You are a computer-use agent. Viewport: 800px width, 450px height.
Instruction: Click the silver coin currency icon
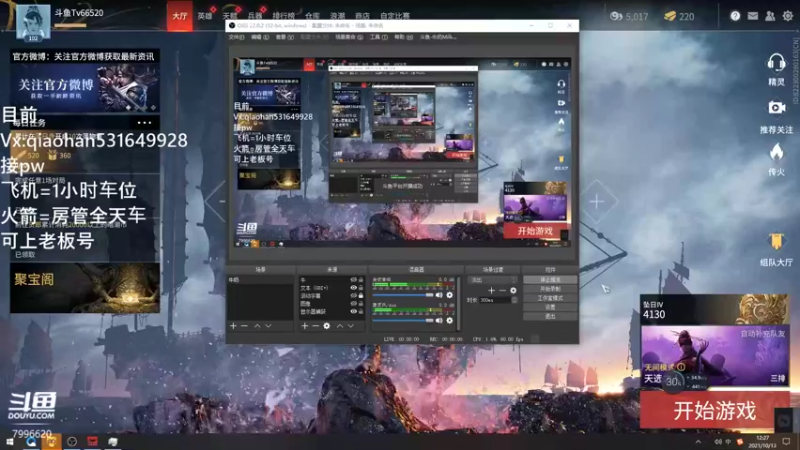[x=616, y=16]
